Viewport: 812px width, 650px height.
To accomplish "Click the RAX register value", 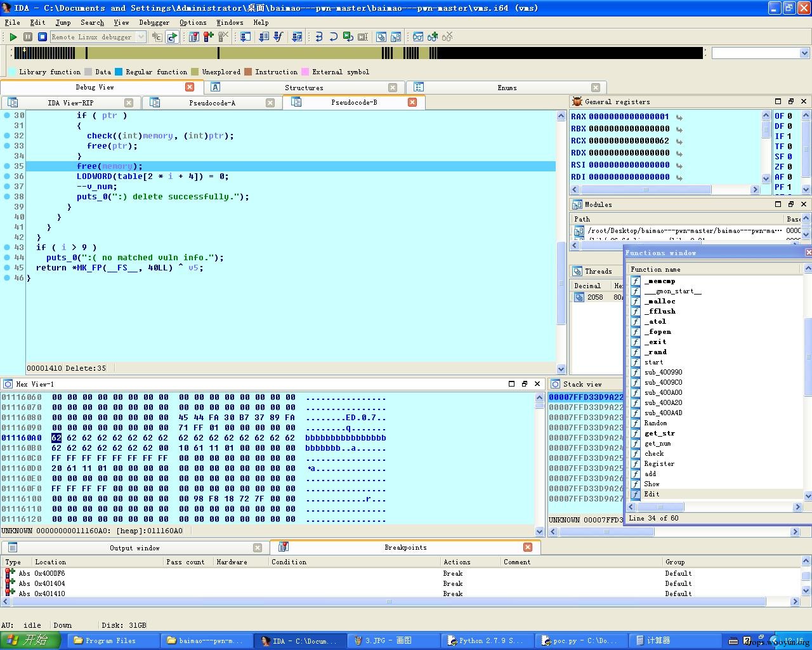I will (629, 117).
